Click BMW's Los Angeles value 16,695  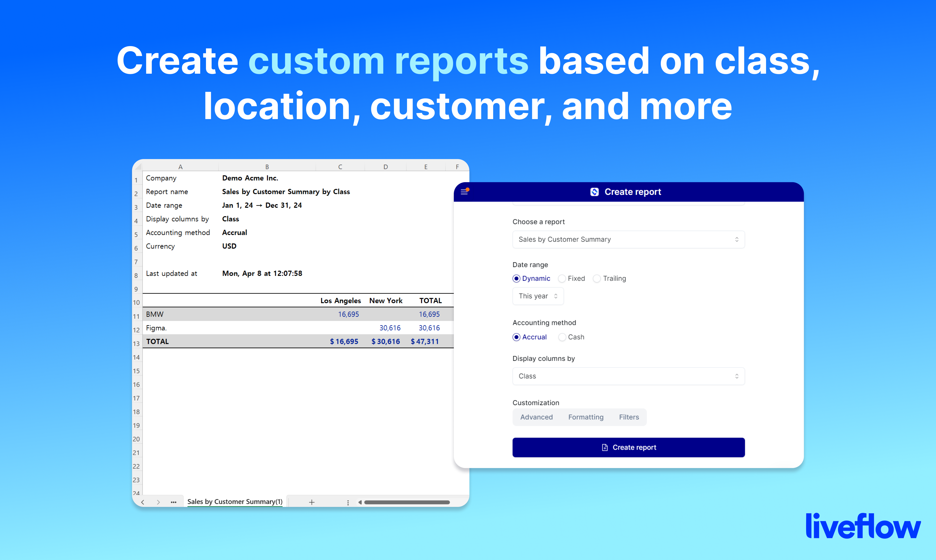(x=348, y=314)
